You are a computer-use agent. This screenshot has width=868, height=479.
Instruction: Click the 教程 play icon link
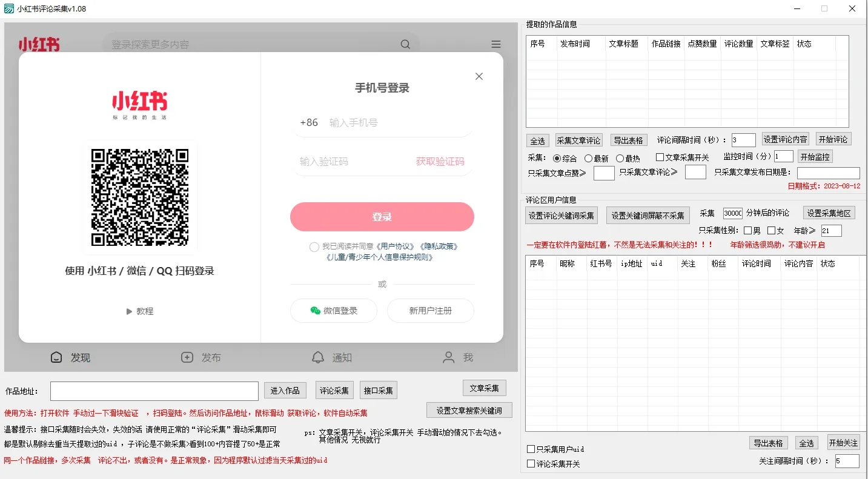[x=140, y=311]
